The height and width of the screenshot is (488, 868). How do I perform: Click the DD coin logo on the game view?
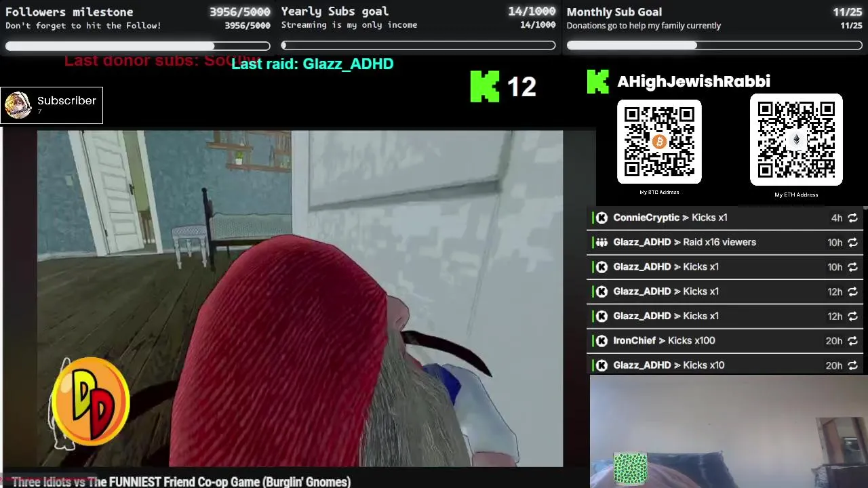point(90,402)
